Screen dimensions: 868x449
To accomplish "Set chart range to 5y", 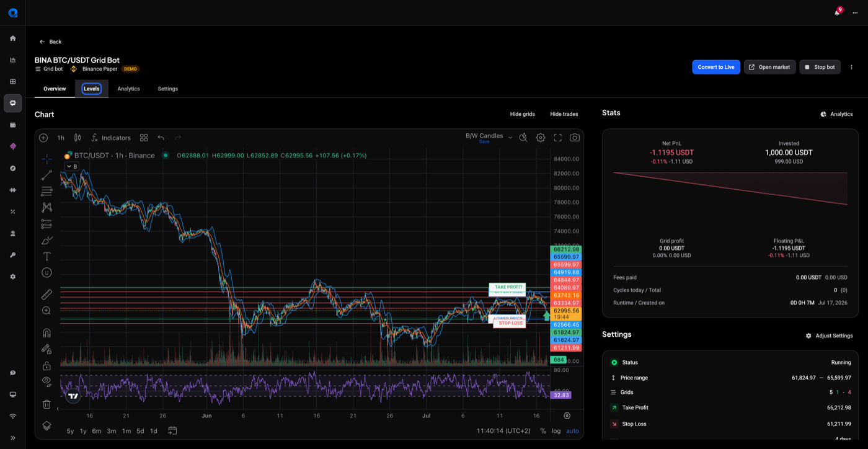I will 70,431.
